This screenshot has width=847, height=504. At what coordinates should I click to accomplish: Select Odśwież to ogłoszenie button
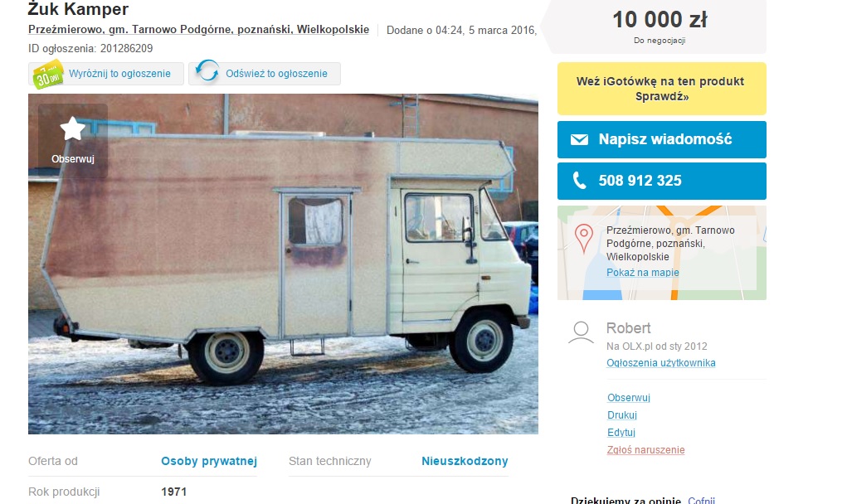tap(265, 74)
